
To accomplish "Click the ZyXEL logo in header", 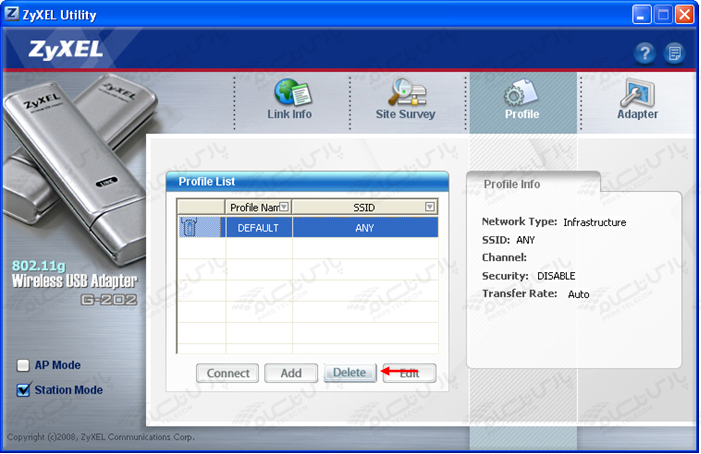I will 66,50.
